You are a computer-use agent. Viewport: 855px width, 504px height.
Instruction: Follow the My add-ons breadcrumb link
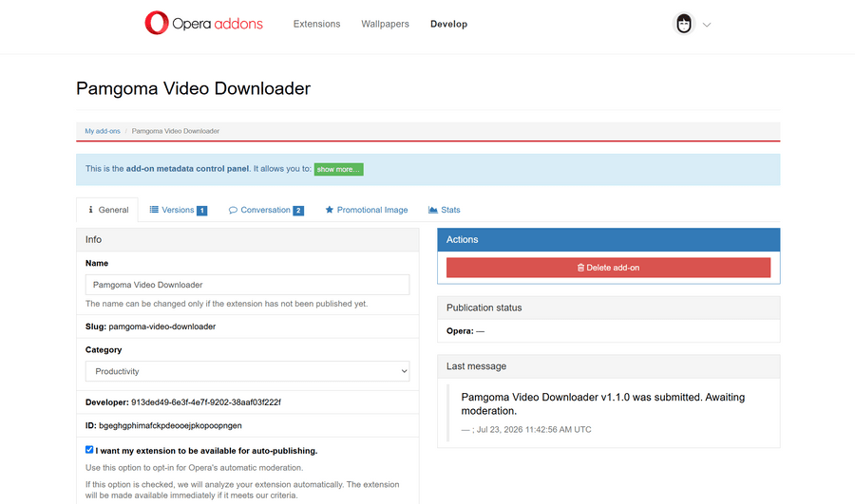(x=103, y=131)
